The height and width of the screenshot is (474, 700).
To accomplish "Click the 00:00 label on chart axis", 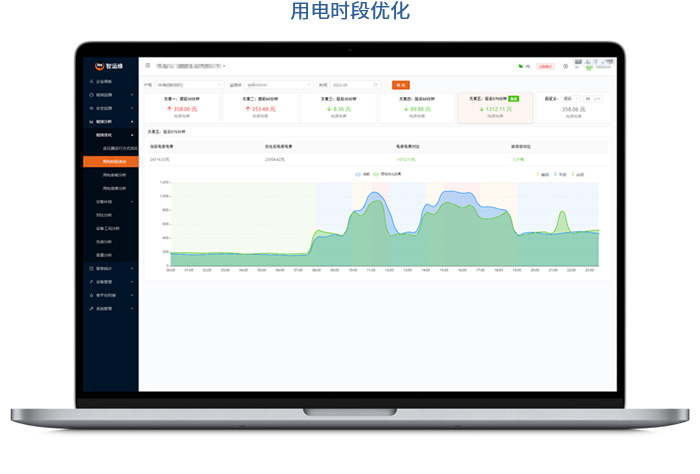I will click(171, 270).
